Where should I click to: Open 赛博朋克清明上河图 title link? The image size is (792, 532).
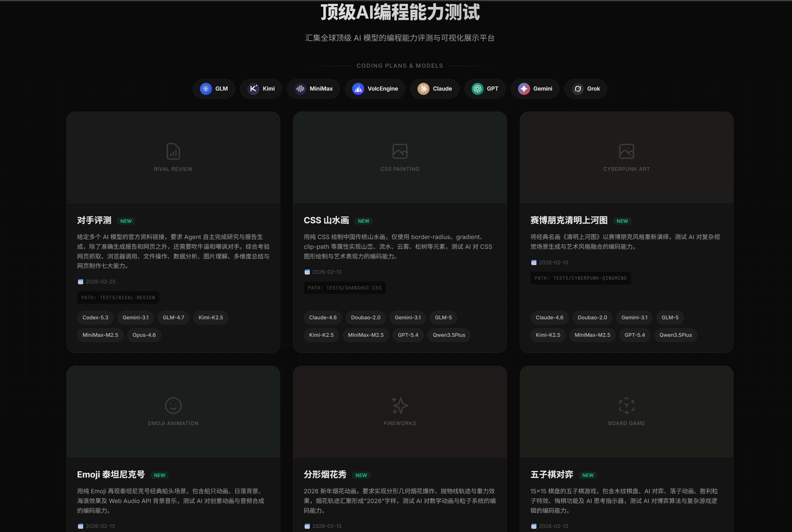pos(569,220)
